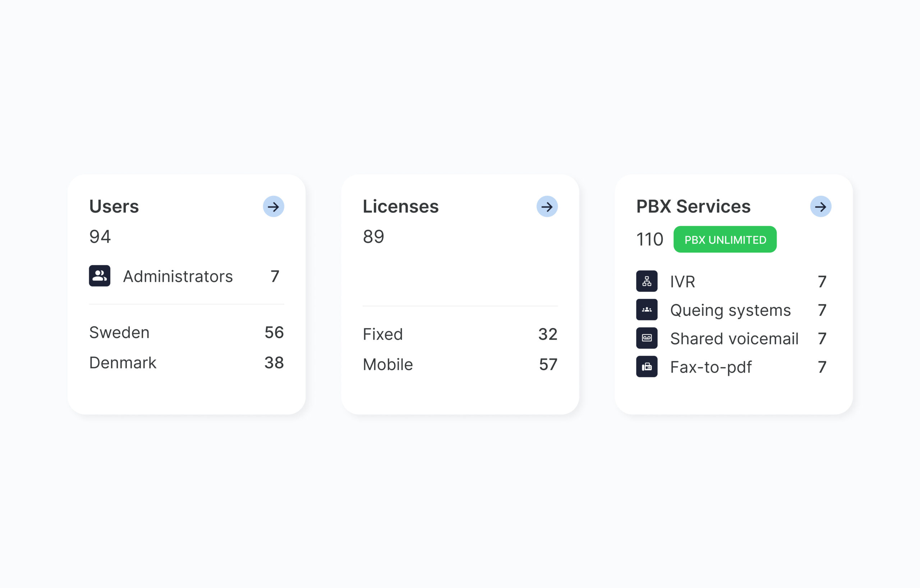Click the total users count 94

[x=100, y=237]
